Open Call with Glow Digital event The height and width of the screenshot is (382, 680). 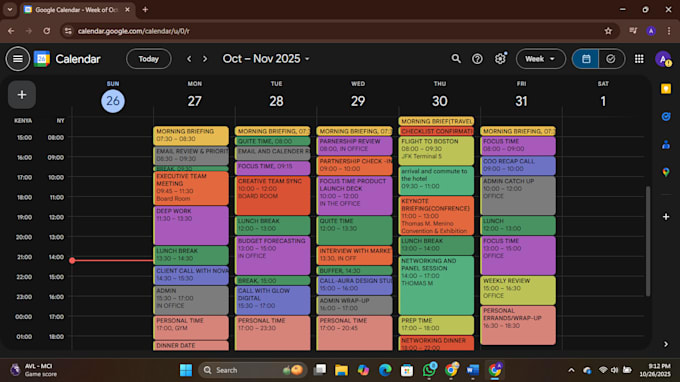pos(272,300)
